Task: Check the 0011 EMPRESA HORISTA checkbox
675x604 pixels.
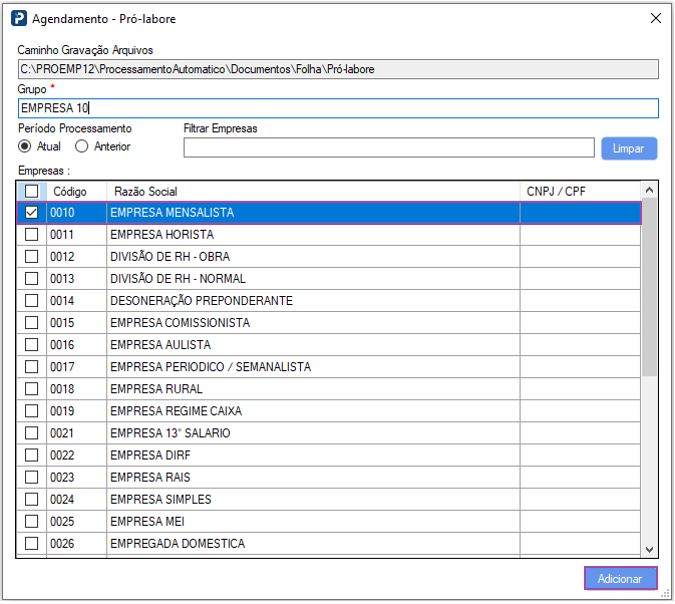Action: pyautogui.click(x=31, y=235)
